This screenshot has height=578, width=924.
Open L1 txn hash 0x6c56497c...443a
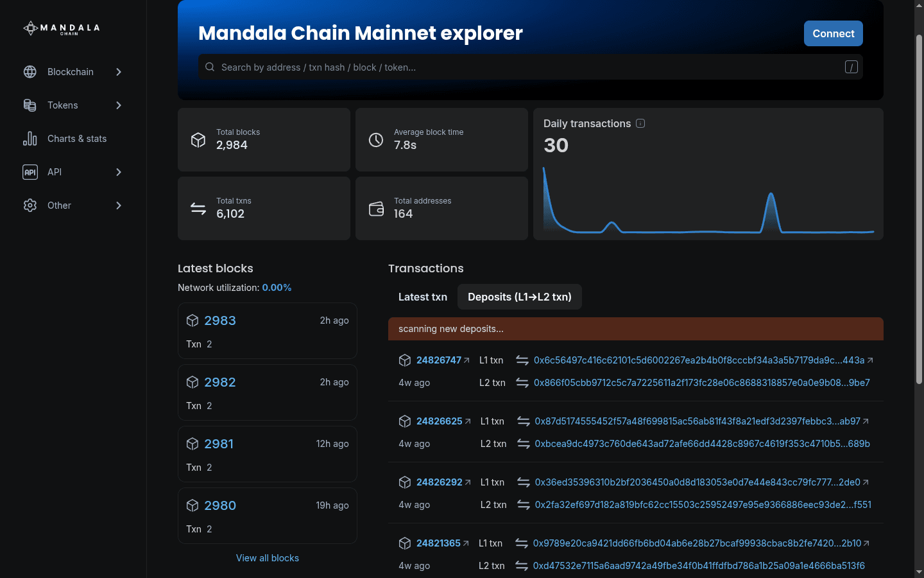[699, 360]
